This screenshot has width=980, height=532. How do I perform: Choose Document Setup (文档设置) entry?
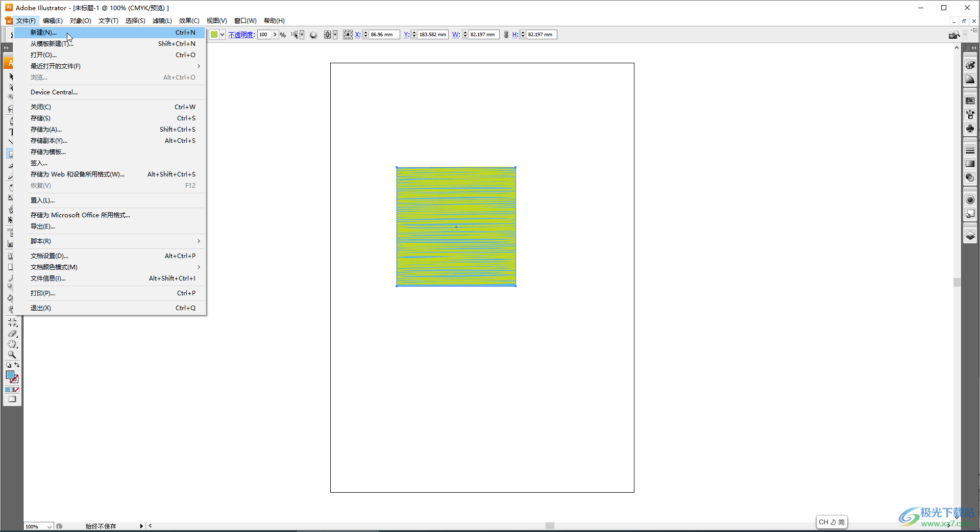coord(110,256)
